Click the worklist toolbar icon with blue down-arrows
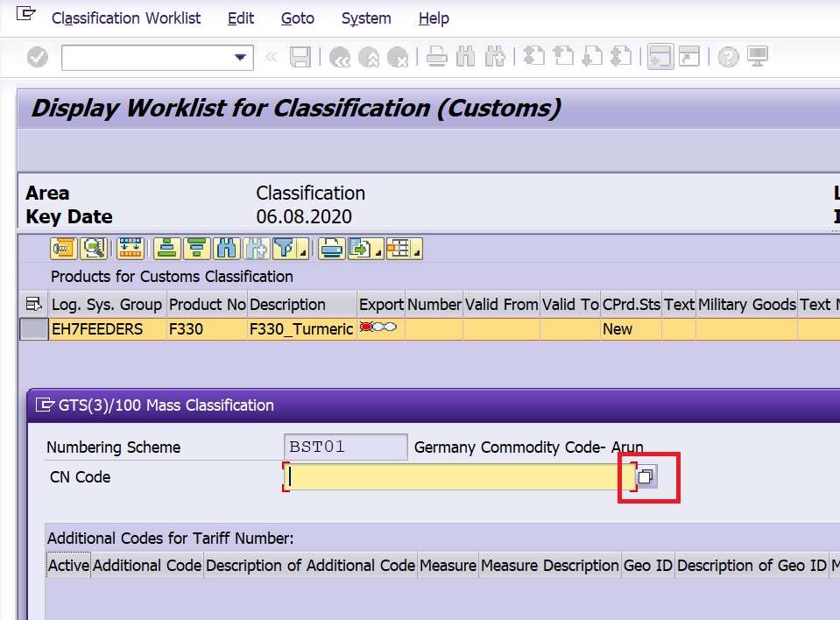Viewport: 840px width, 620px height. pos(131,249)
